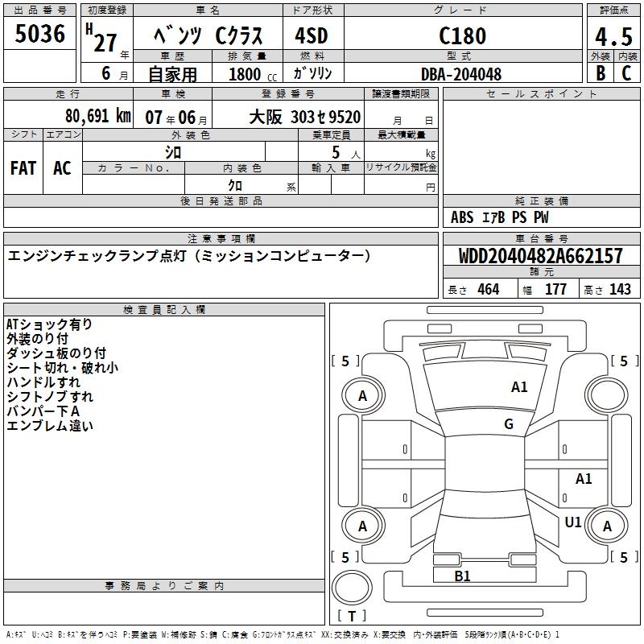Click the lot number 5036 cell

tap(39, 33)
